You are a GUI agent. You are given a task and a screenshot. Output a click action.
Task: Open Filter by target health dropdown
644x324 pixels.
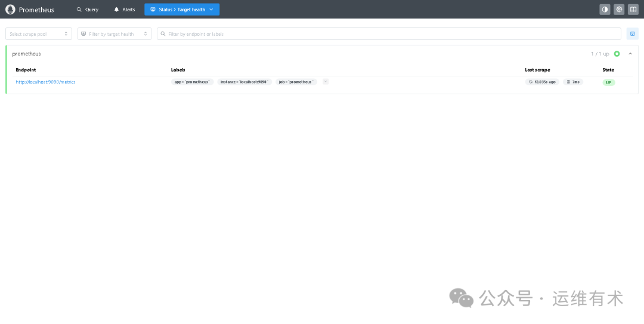pyautogui.click(x=114, y=34)
